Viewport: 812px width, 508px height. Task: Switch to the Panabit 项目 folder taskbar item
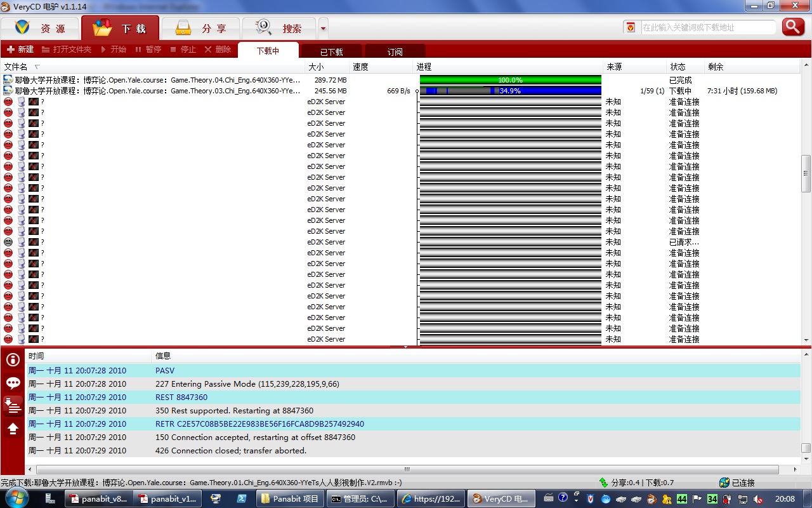pos(290,499)
